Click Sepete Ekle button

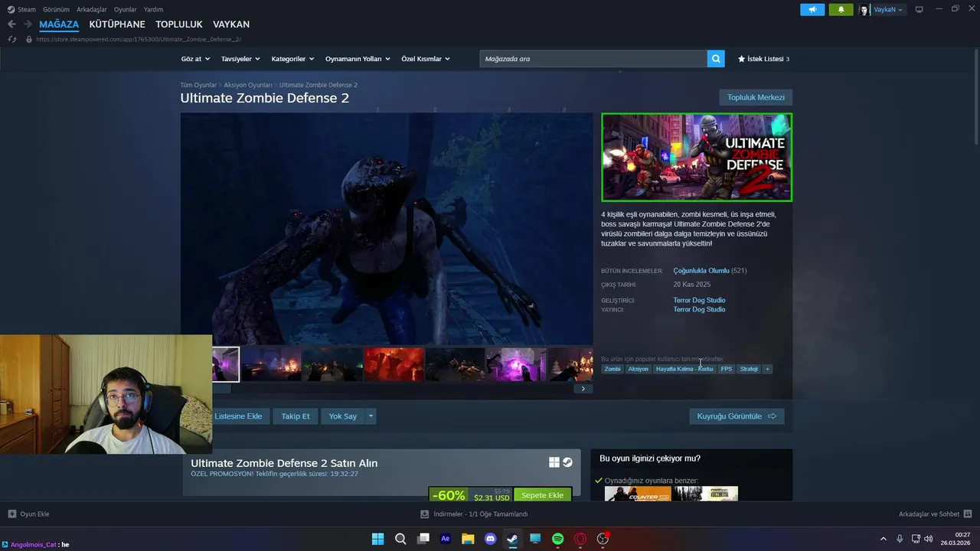point(542,495)
